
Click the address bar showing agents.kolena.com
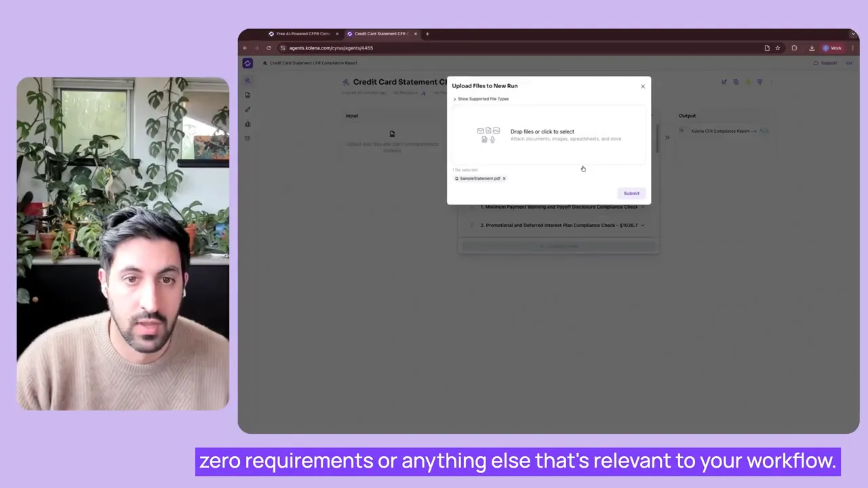(331, 47)
